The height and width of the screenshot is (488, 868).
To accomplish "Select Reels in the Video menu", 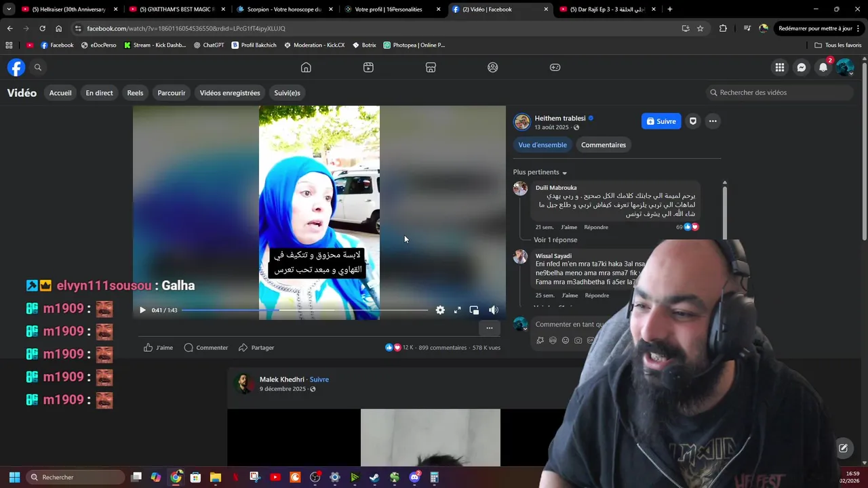I will coord(135,93).
